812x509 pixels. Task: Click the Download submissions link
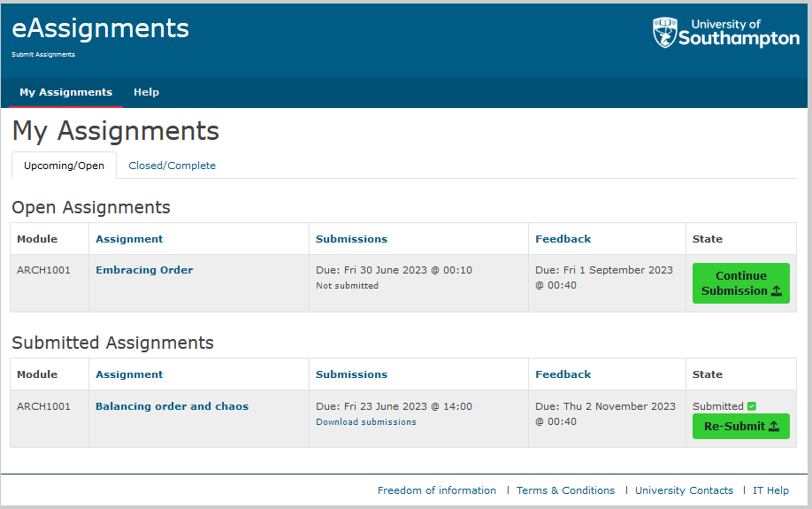tap(366, 422)
